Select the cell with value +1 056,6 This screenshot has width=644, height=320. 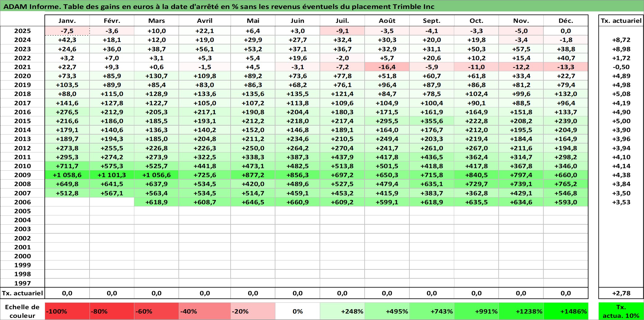[156, 175]
